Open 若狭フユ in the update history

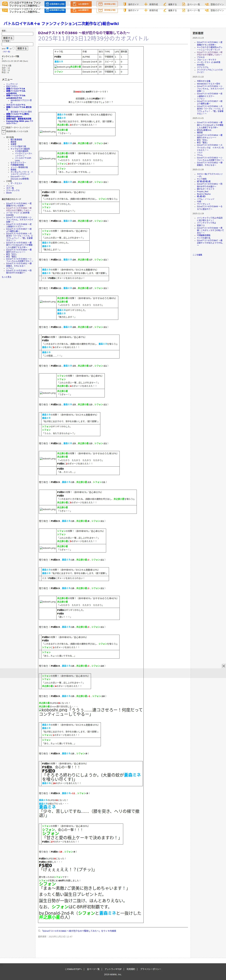[200, 225]
